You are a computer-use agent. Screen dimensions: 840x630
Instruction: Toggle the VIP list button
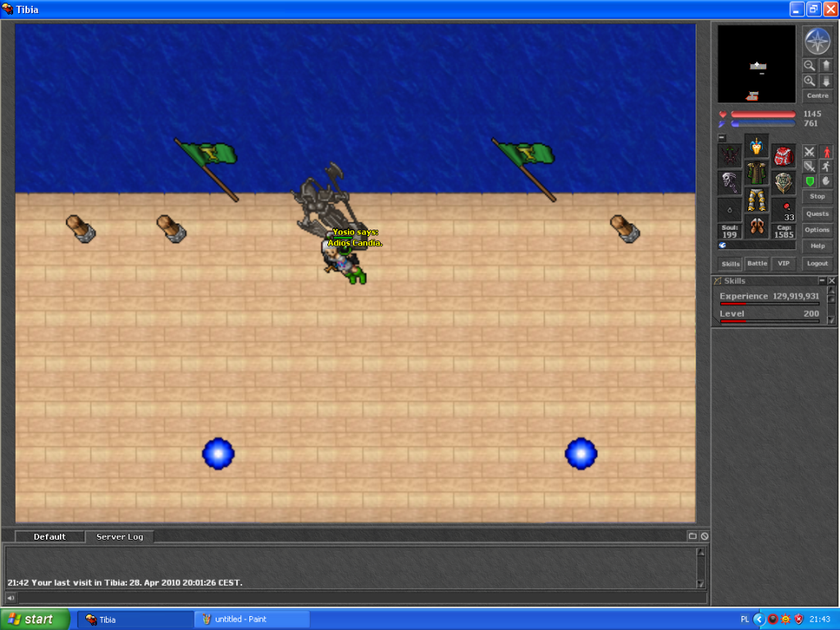click(x=783, y=263)
